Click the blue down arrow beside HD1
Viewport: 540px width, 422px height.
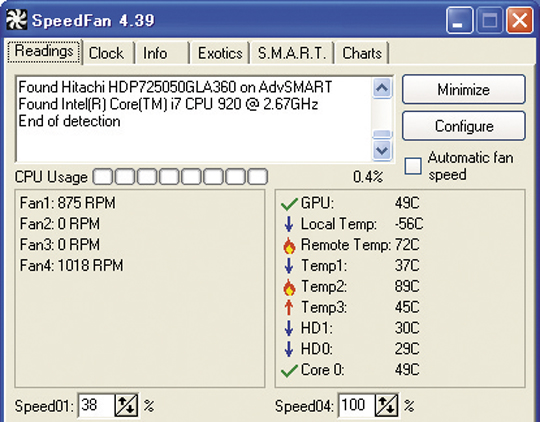pyautogui.click(x=289, y=328)
